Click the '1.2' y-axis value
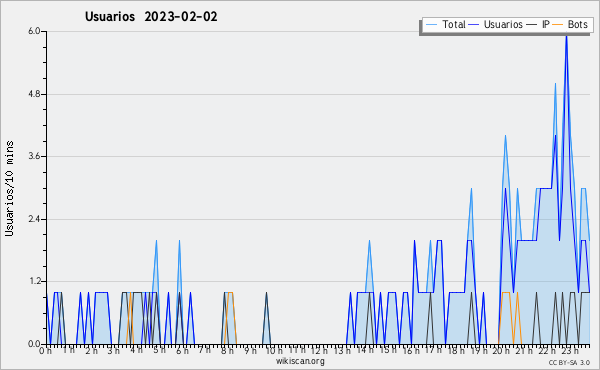The image size is (600, 370). pos(34,282)
